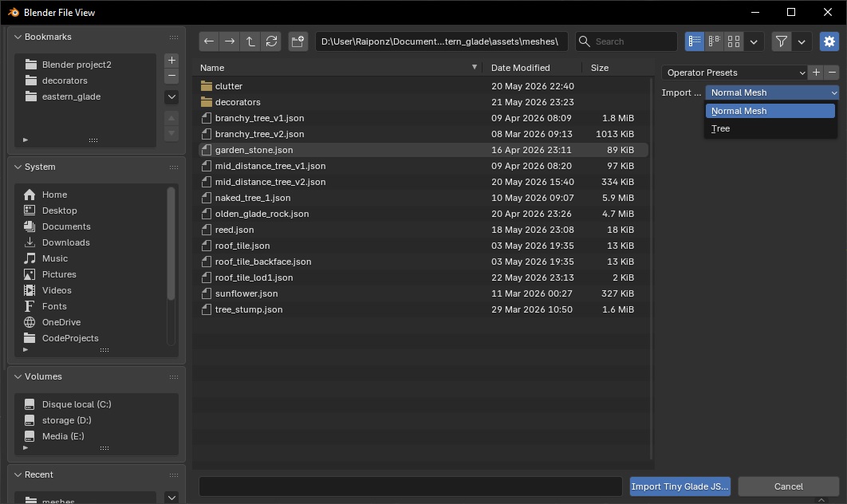Move bookmark up arrow

pos(171,118)
